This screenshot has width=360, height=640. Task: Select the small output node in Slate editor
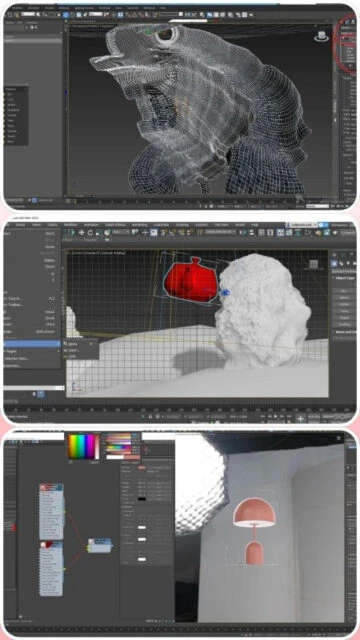pyautogui.click(x=100, y=545)
